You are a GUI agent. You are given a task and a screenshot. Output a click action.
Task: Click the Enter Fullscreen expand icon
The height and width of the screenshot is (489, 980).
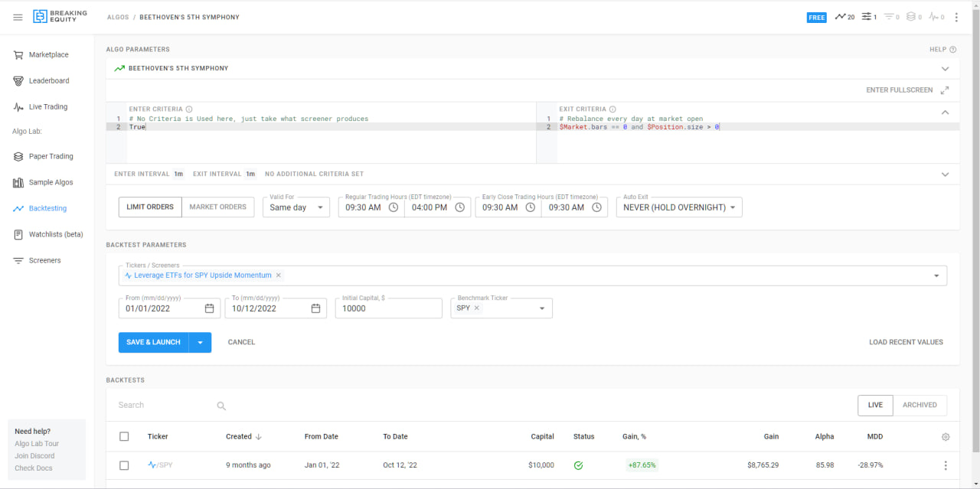pyautogui.click(x=945, y=90)
